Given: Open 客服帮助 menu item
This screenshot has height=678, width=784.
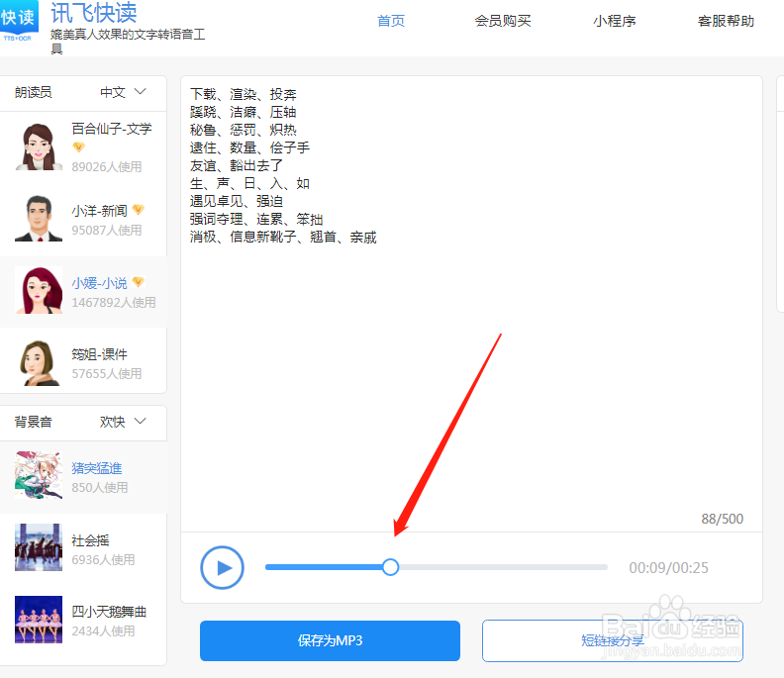Looking at the screenshot, I should click(726, 21).
